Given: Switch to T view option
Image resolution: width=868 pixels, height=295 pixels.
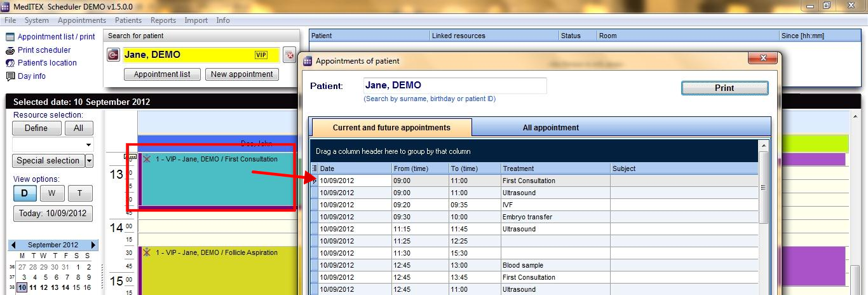Looking at the screenshot, I should pyautogui.click(x=80, y=193).
